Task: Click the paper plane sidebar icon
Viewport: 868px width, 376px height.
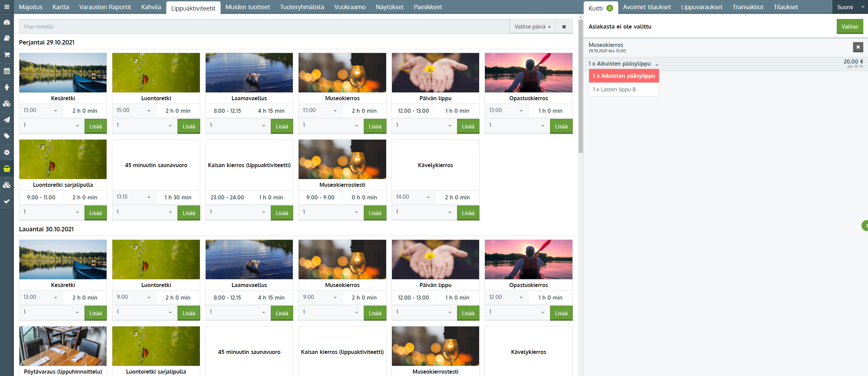Action: 7,120
